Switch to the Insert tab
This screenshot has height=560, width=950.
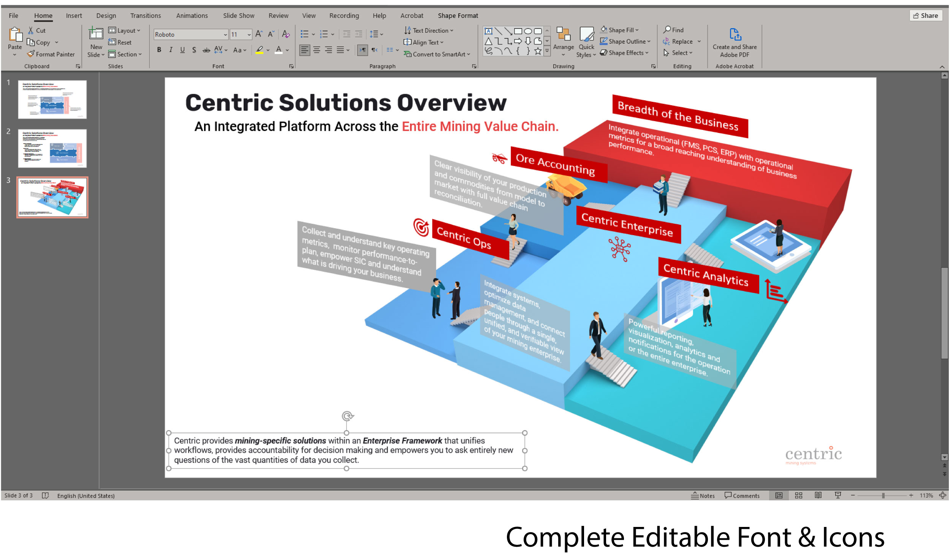(x=74, y=16)
